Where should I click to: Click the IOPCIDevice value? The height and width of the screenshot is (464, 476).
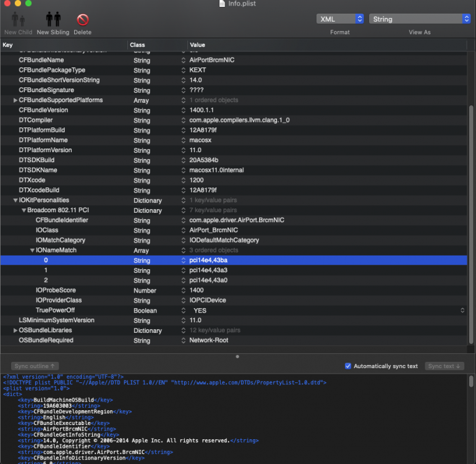coord(208,300)
